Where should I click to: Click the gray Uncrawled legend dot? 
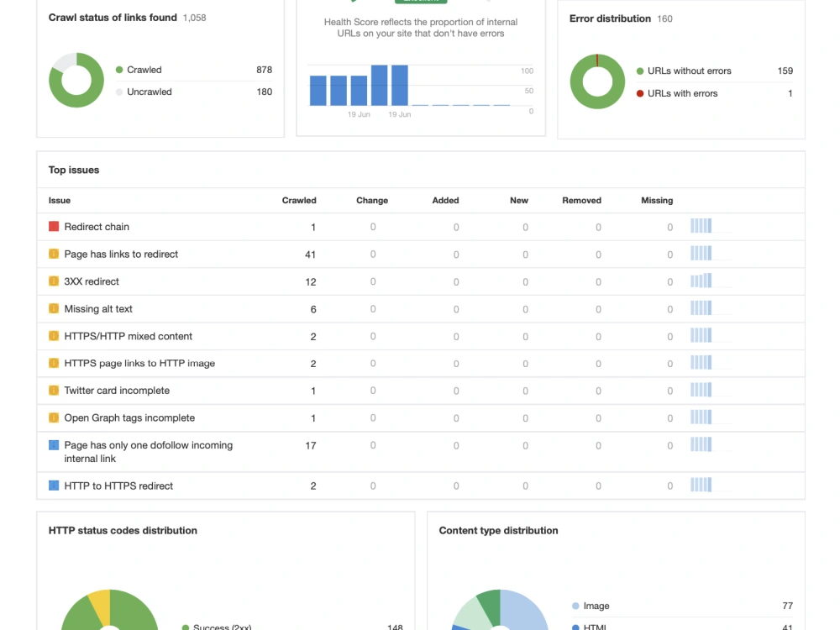119,92
